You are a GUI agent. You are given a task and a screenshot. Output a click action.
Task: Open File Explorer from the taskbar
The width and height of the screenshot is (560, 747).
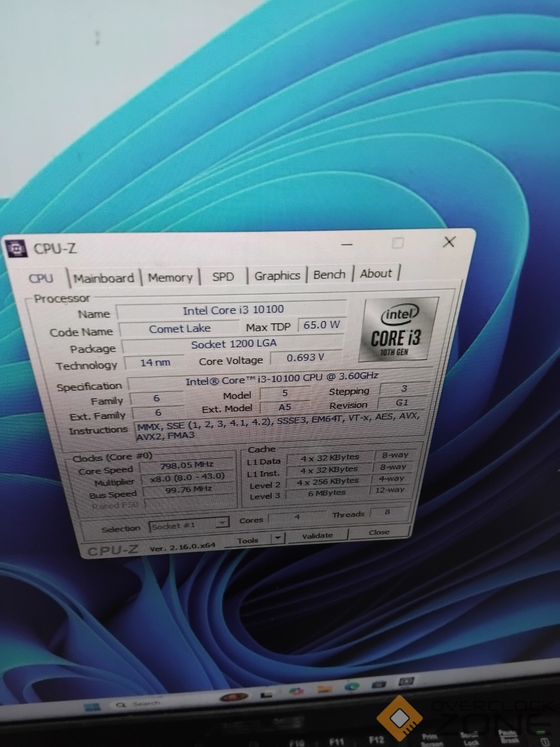pyautogui.click(x=325, y=689)
